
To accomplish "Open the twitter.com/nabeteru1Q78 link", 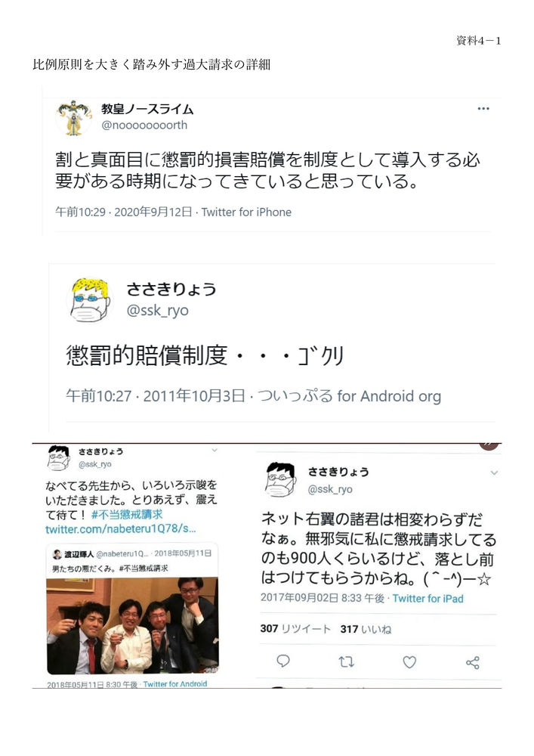I will (120, 529).
